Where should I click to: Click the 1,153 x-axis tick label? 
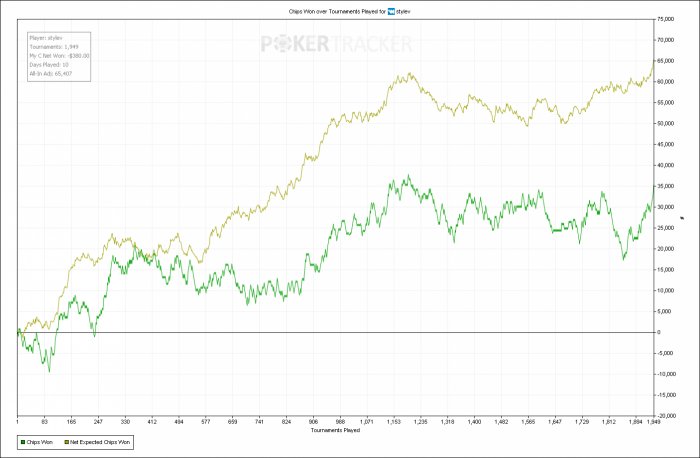click(393, 422)
